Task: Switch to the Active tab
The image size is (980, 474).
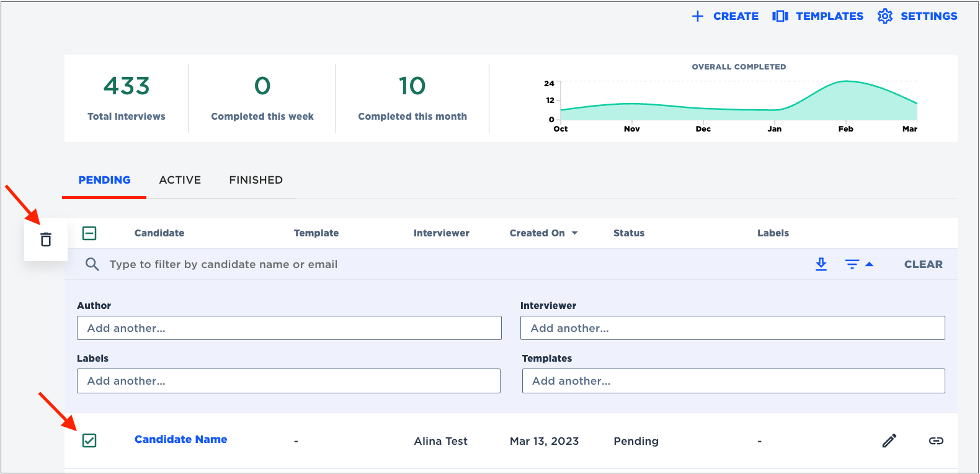Action: [x=180, y=180]
